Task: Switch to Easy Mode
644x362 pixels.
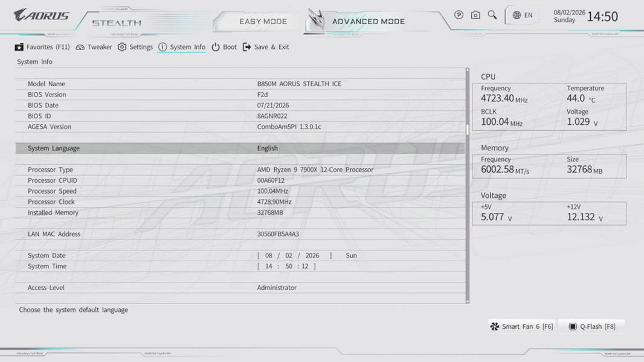Action: pos(263,21)
